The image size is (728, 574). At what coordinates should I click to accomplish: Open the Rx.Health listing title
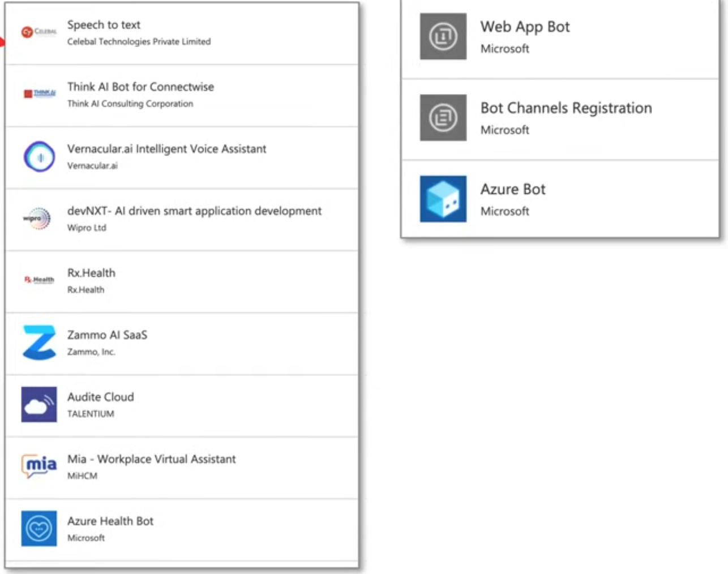(x=91, y=273)
